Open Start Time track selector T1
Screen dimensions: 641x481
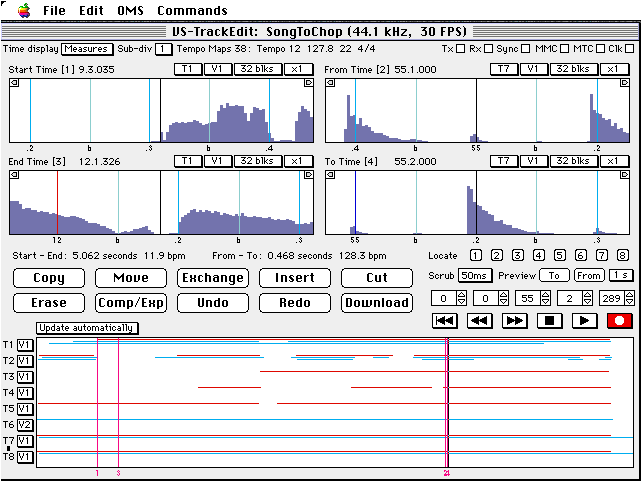(x=188, y=69)
